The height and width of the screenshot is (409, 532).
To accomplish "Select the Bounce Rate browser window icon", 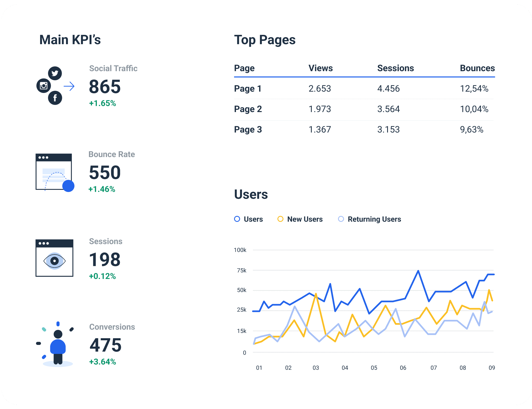I will click(54, 172).
